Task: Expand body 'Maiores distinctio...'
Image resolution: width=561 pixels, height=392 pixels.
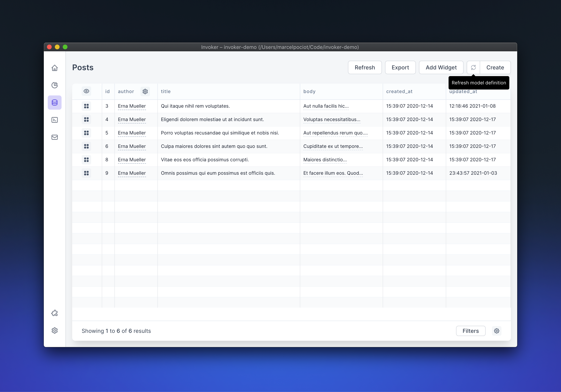Action: (x=325, y=160)
